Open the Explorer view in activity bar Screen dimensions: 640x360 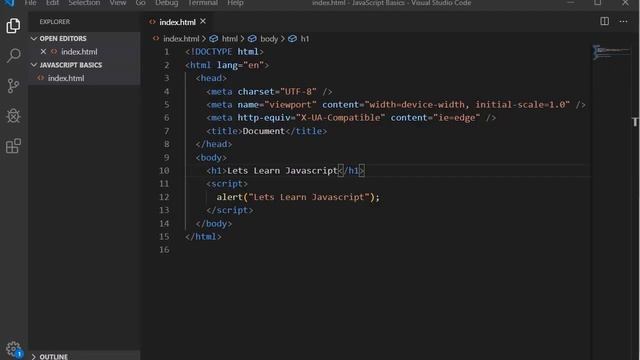(13, 26)
